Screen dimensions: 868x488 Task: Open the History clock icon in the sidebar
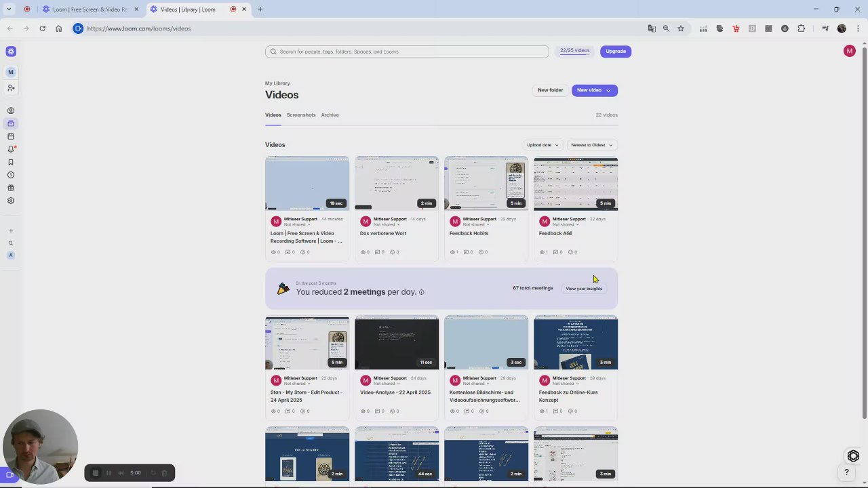pos(11,175)
